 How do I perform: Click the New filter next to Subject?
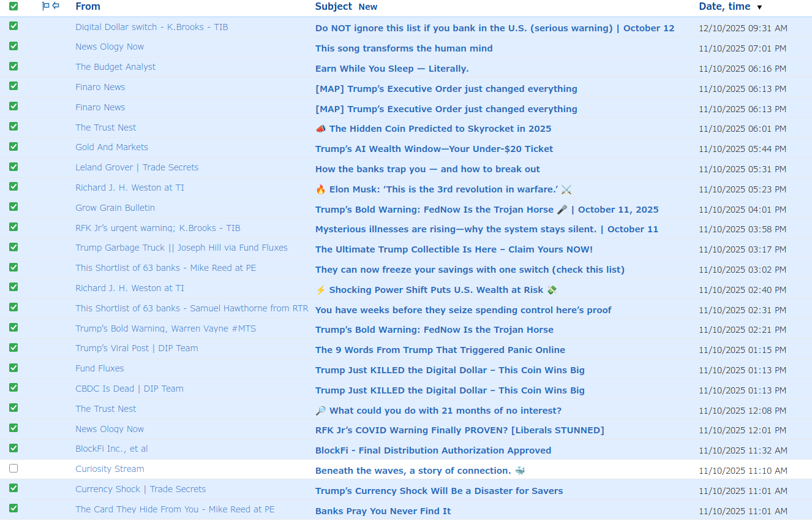click(x=367, y=7)
